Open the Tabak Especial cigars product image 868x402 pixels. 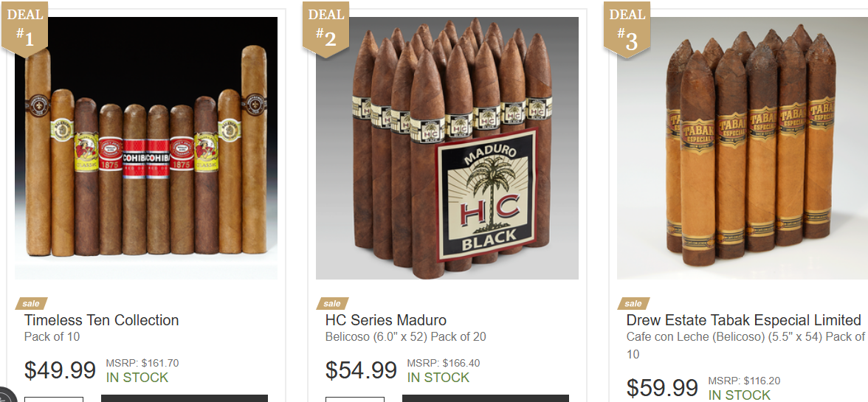click(x=743, y=148)
